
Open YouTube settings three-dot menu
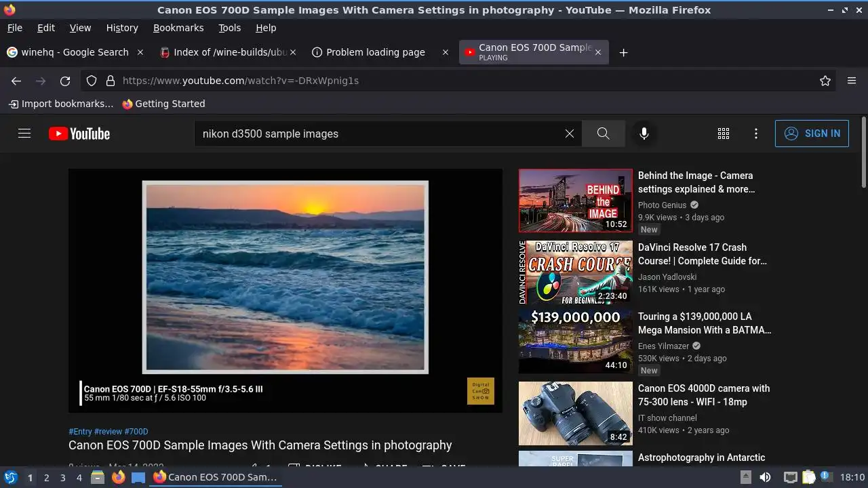tap(756, 134)
